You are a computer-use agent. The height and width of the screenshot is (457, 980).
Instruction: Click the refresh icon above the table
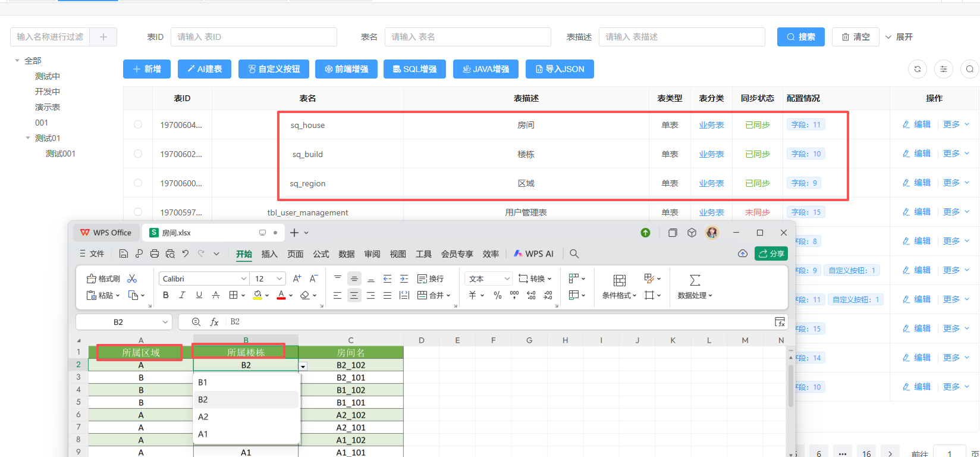[x=917, y=69]
